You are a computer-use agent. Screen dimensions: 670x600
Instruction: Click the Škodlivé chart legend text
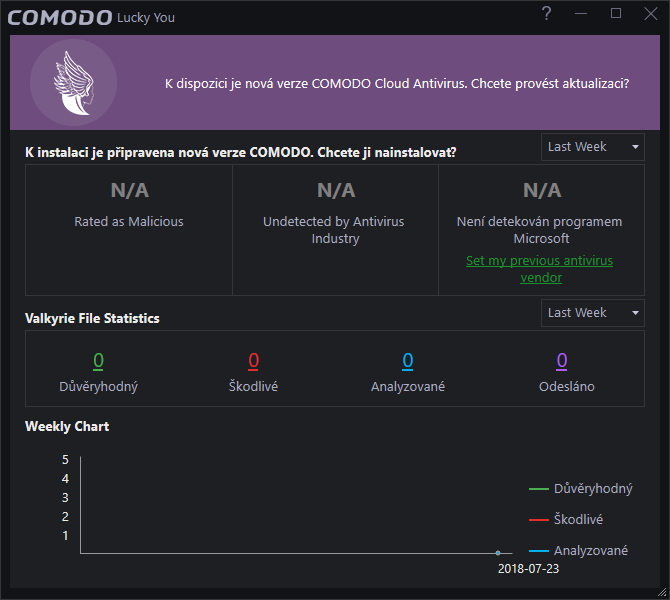579,520
